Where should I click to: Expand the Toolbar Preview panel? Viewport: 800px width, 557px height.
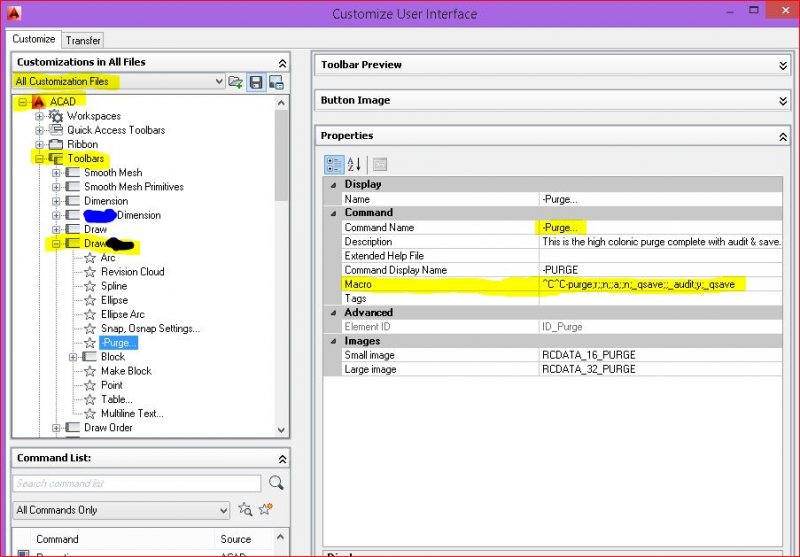(783, 65)
